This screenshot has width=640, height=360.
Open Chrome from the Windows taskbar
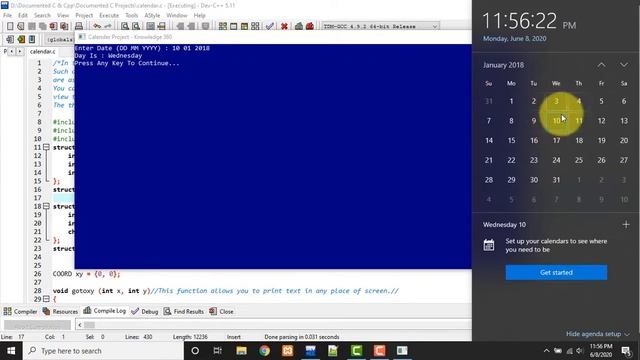[264, 351]
